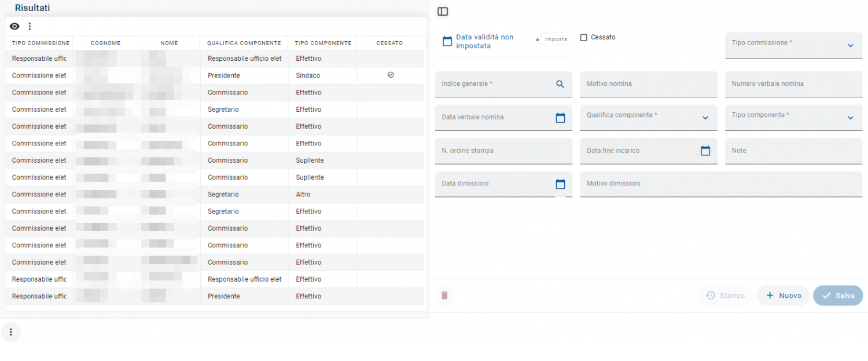Click the cessato check mark in Sindaco row

click(391, 75)
